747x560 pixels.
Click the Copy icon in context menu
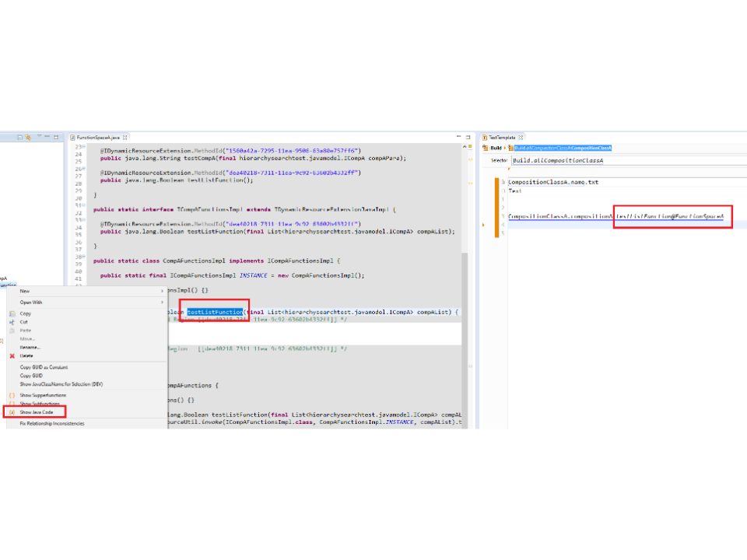pos(12,313)
